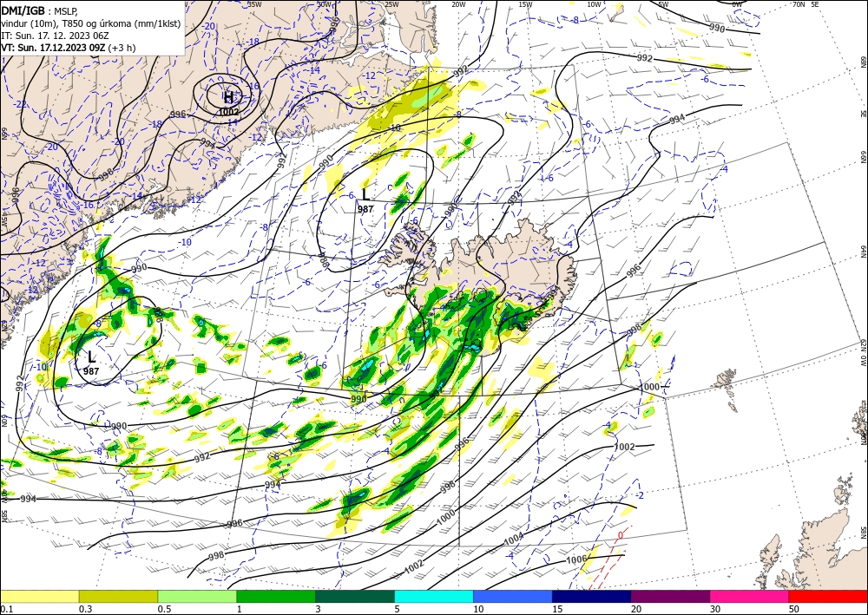Click the 'VT: Sun. 17.12.2023 09Z (+3 h)' line
868x615 pixels.
[x=68, y=48]
